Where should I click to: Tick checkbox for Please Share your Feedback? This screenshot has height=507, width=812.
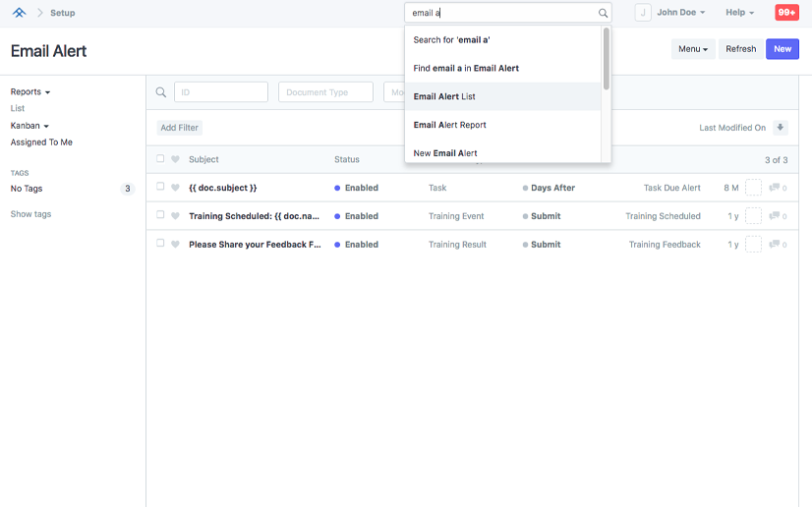tap(160, 244)
